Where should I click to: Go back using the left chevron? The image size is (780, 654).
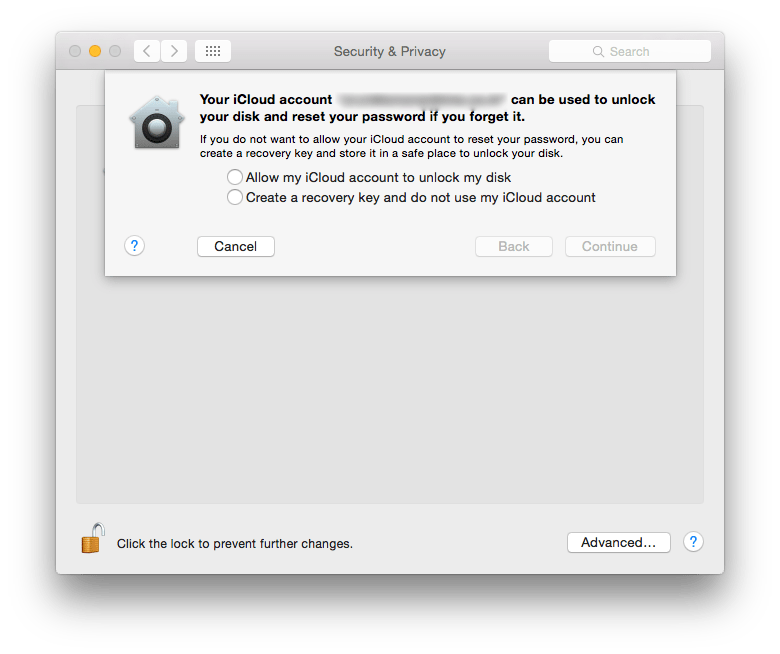click(x=147, y=51)
